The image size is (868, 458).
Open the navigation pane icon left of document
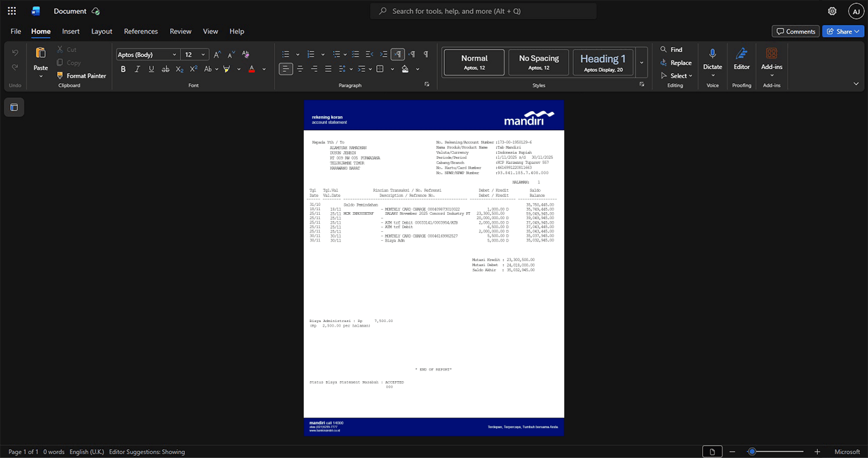(14, 107)
